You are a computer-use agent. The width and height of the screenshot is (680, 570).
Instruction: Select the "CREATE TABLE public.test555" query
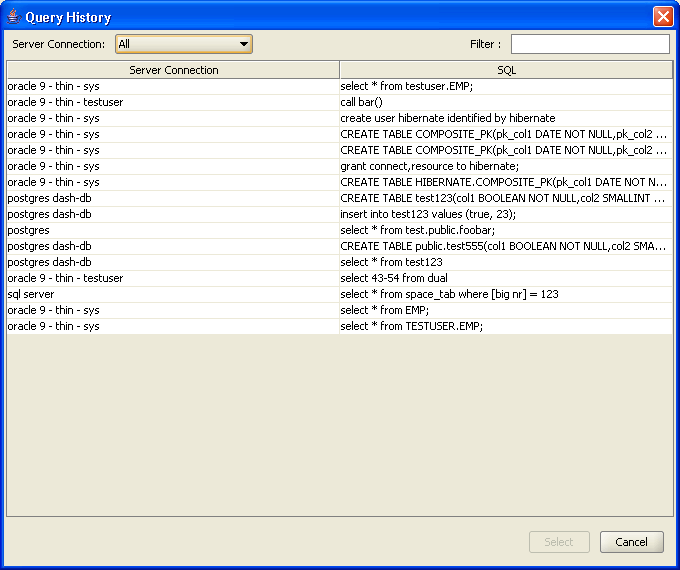(x=506, y=246)
